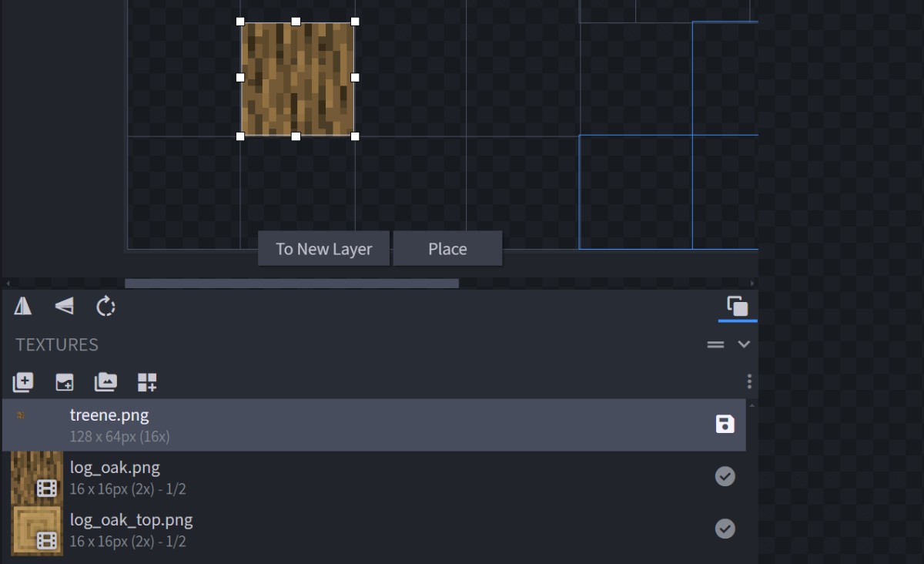Grab the right-middle handle of the selection
924x564 pixels.
355,78
